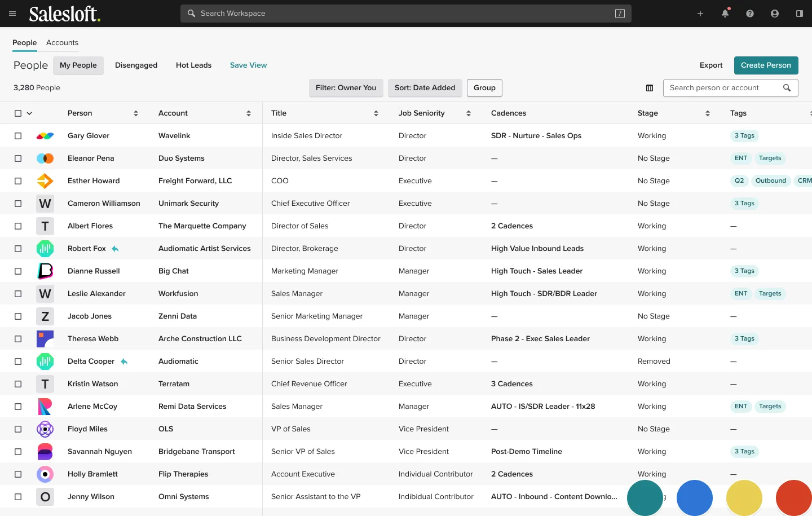Open the notifications bell
Screen dimensions: 812x516
[725, 14]
